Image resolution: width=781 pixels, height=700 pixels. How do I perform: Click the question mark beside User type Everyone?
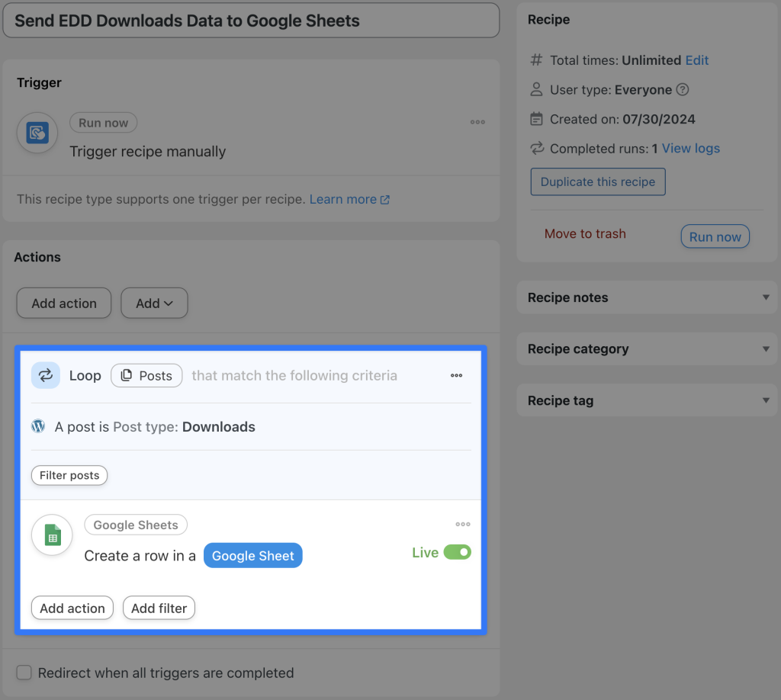pos(683,89)
